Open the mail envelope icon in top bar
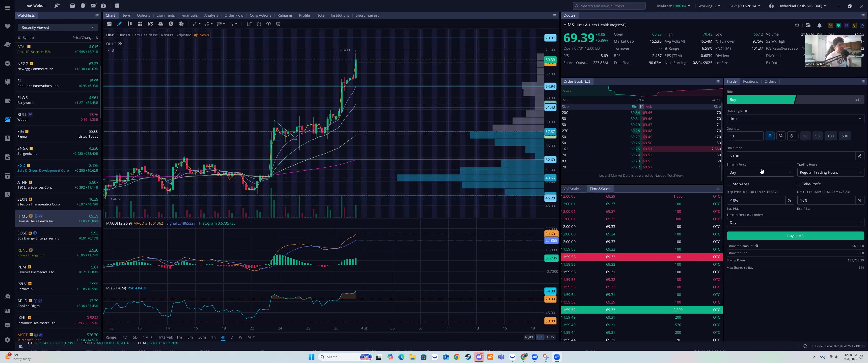Image resolution: width=868 pixels, height=363 pixels. point(93,6)
